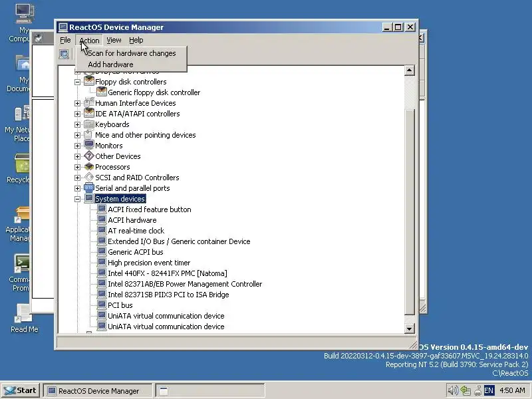532x399 pixels.
Task: Click ReactOS Device Manager taskbar button
Action: [x=98, y=391]
